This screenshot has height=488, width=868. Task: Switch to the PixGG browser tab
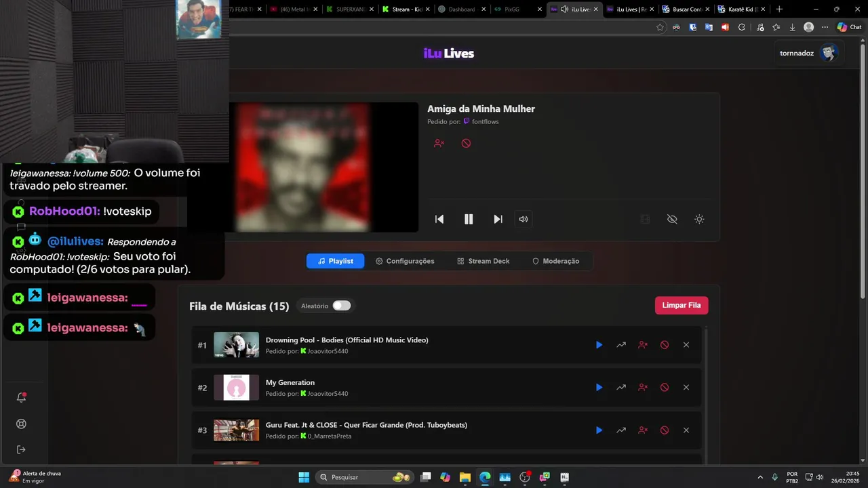point(517,9)
